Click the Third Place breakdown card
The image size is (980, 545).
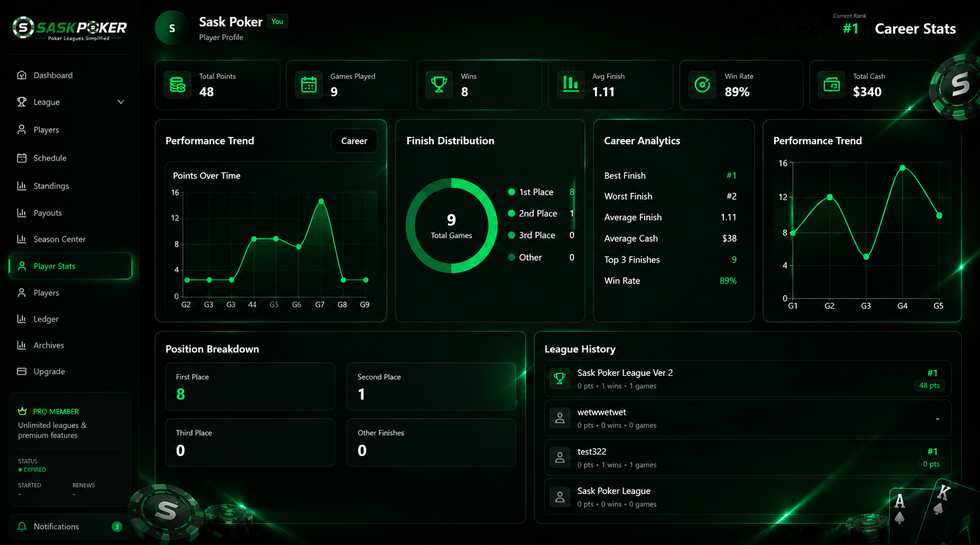tap(250, 442)
